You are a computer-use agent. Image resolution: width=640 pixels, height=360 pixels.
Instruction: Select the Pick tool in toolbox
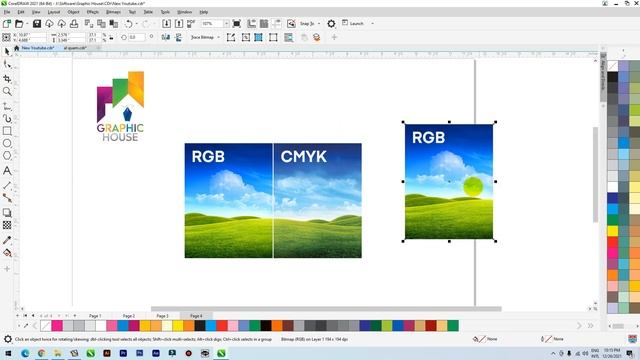click(7, 51)
